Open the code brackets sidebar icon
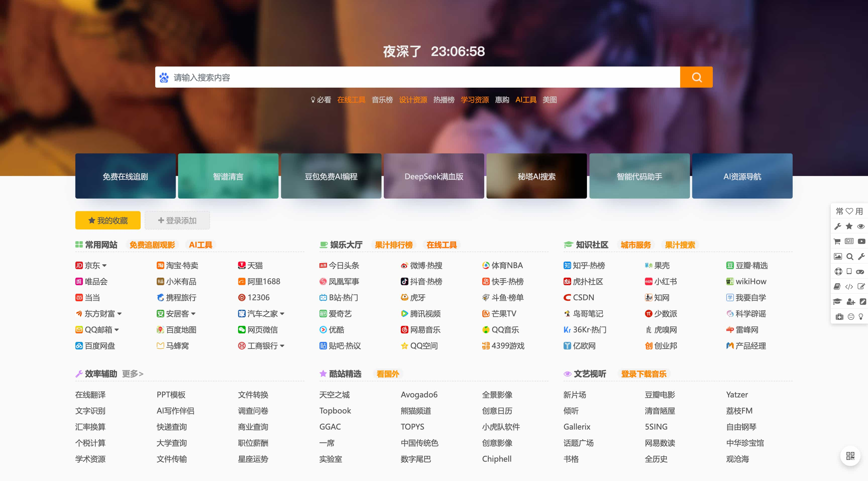Image resolution: width=868 pixels, height=481 pixels. click(x=849, y=287)
